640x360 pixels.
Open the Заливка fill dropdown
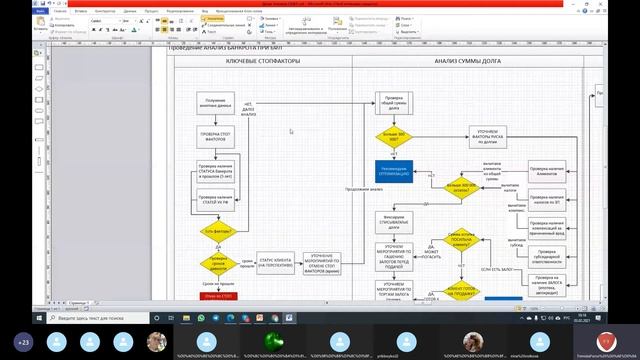click(x=270, y=19)
